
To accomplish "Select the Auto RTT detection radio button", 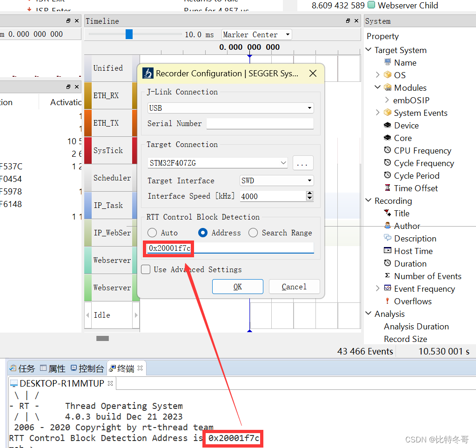I will (x=152, y=233).
